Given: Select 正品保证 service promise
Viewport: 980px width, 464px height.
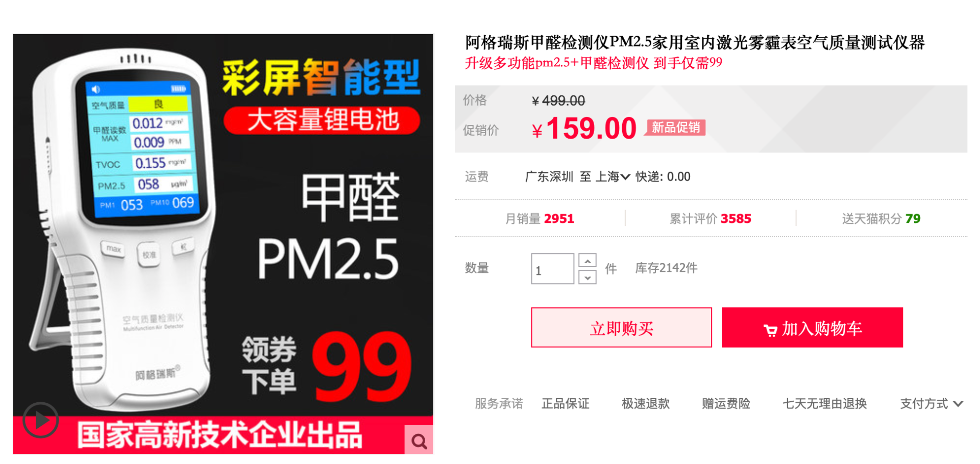Looking at the screenshot, I should coord(566,403).
